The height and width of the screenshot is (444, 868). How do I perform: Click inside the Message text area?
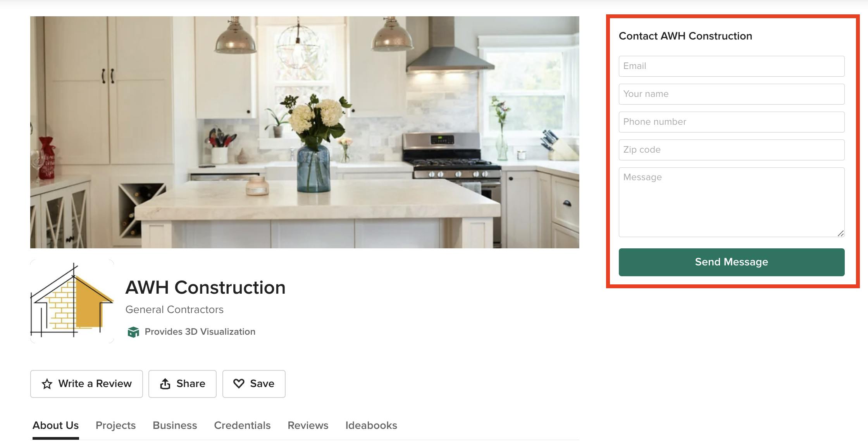pyautogui.click(x=732, y=202)
